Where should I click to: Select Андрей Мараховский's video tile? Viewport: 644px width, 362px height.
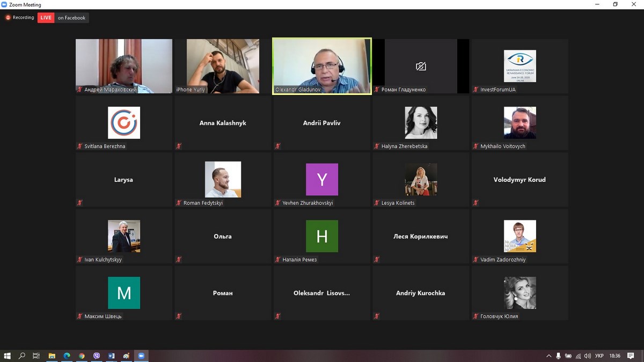(x=124, y=66)
